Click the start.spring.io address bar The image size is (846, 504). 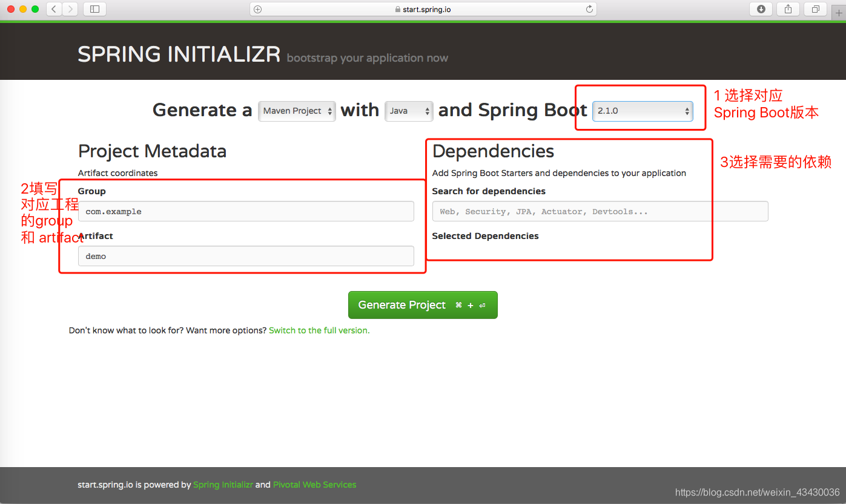[x=423, y=9]
